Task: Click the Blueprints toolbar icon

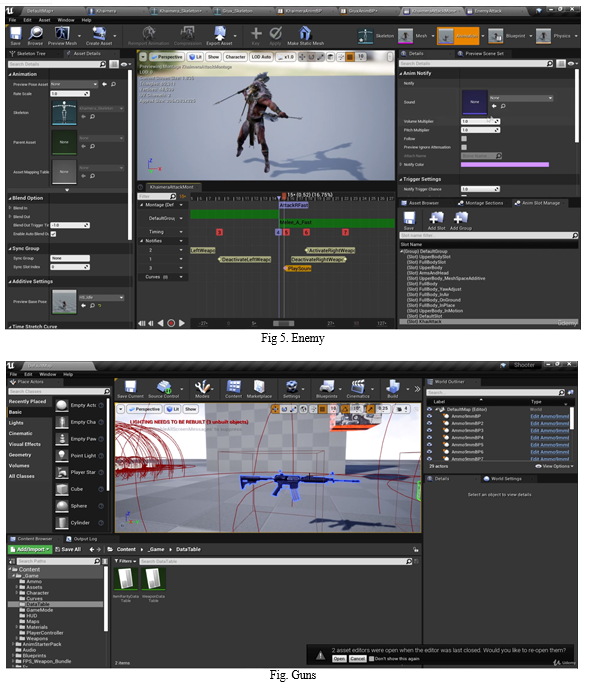Action: 326,386
